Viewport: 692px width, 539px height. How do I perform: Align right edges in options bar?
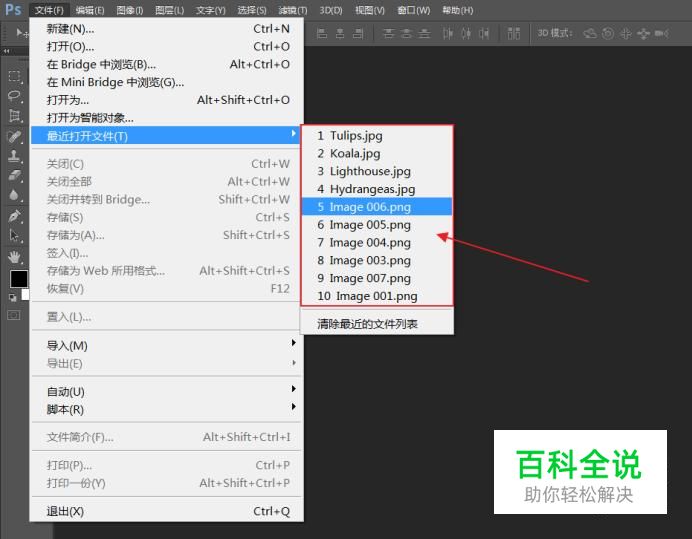coord(358,33)
